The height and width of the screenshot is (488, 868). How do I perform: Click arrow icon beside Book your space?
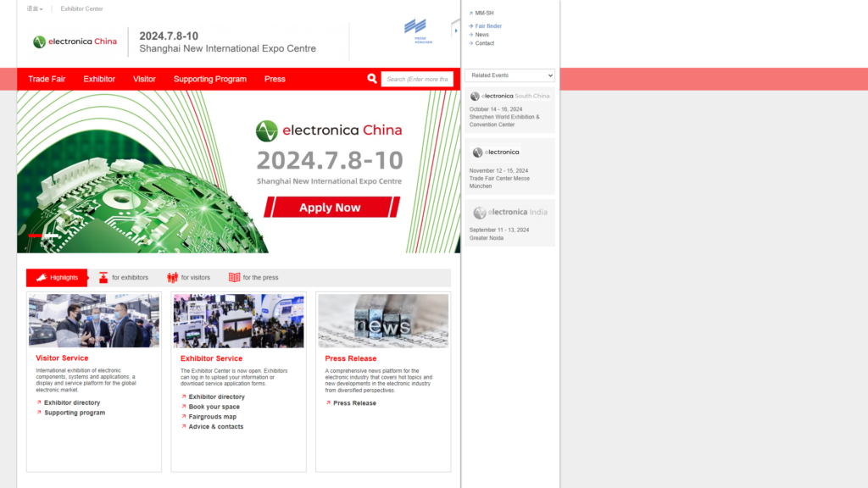(x=183, y=406)
